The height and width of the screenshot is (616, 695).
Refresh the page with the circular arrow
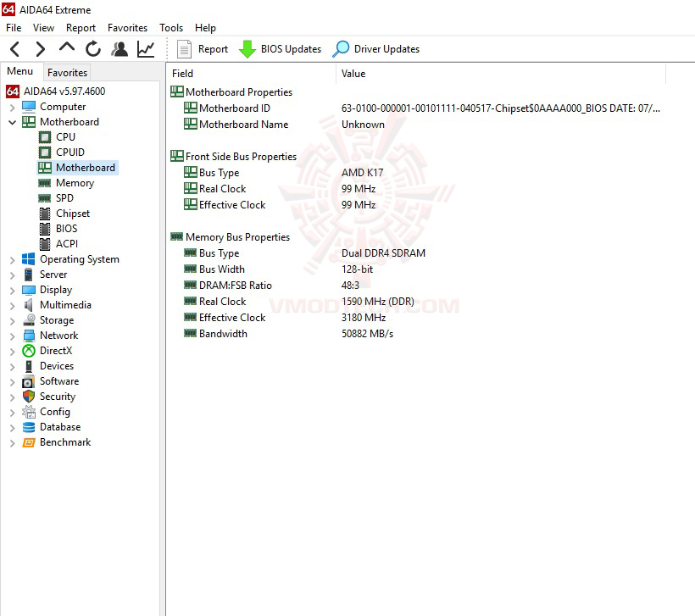click(93, 49)
